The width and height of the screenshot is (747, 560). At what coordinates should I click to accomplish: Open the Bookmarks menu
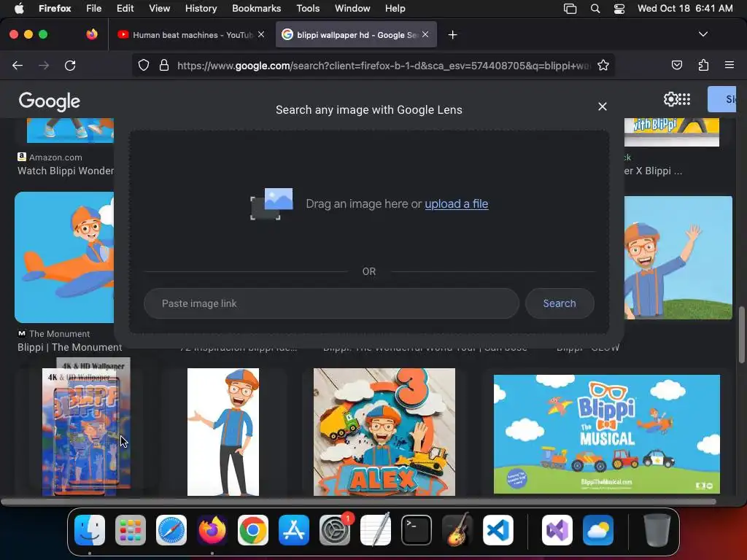(x=256, y=8)
